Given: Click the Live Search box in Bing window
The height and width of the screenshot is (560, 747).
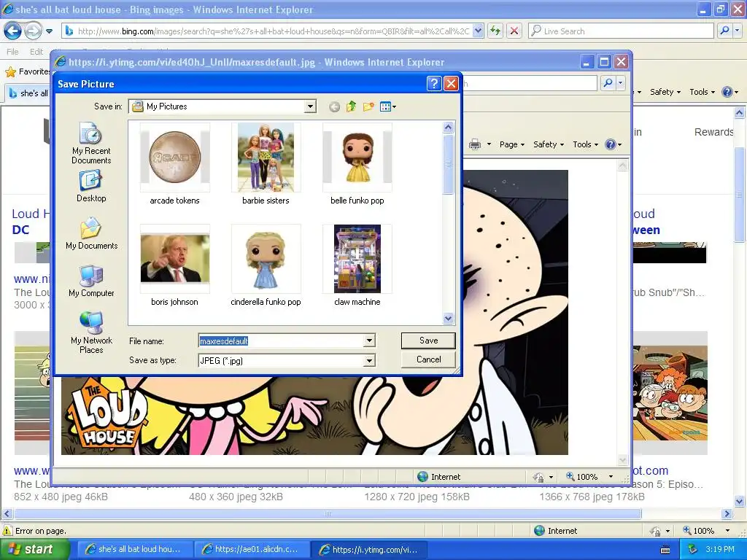Looking at the screenshot, I should (622, 31).
